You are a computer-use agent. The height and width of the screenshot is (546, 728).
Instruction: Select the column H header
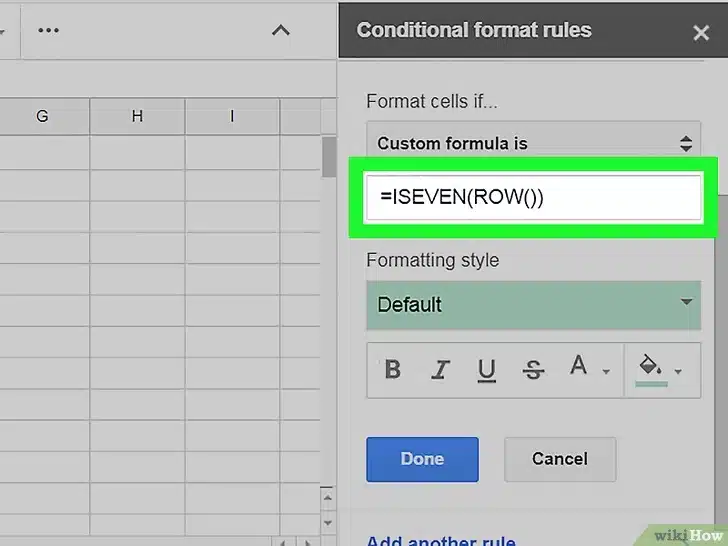point(137,116)
